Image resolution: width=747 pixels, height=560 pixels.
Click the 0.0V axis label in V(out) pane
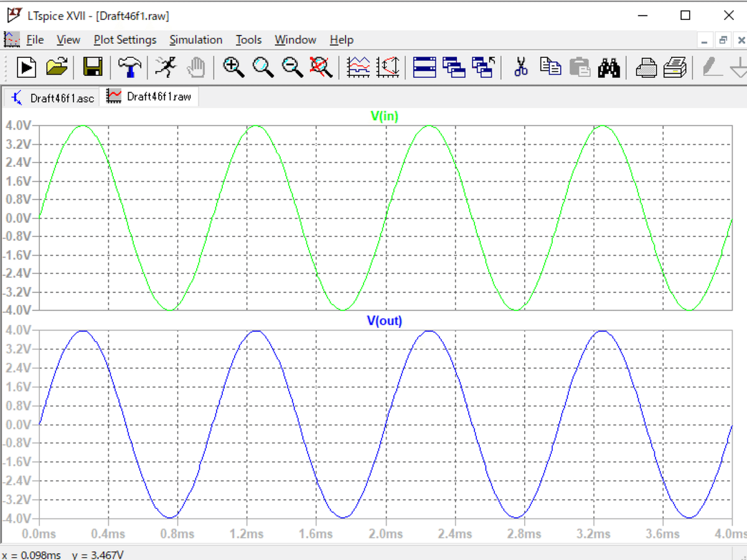click(x=17, y=424)
